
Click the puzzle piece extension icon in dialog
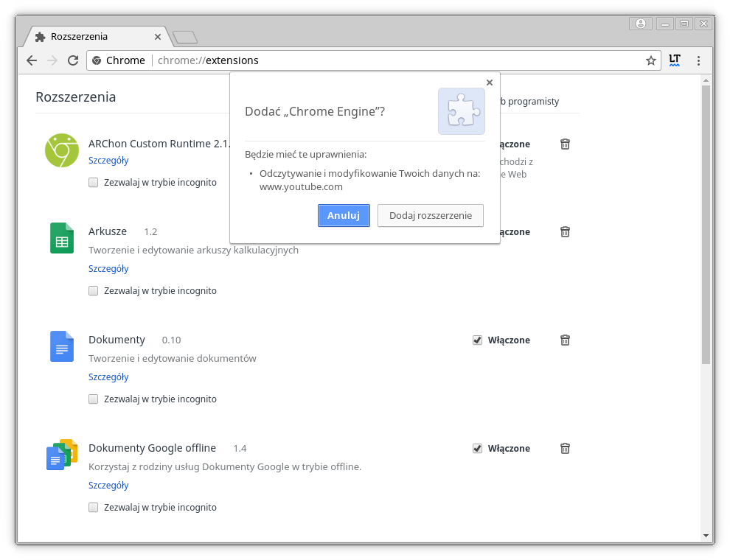pos(462,111)
